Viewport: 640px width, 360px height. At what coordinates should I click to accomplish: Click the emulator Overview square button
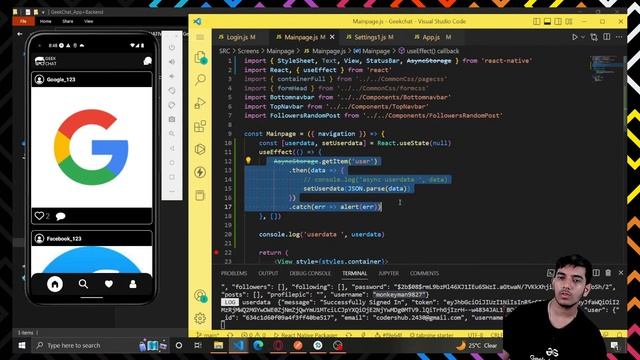[172, 177]
